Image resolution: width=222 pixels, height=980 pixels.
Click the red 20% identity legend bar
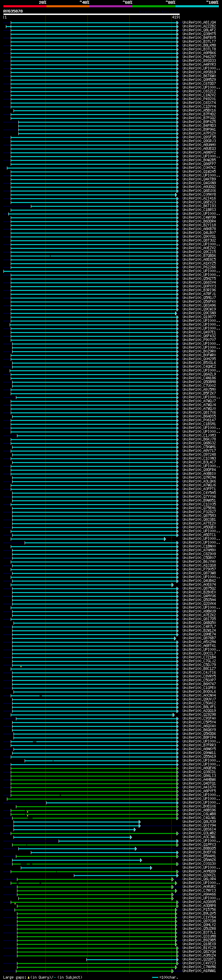(x=25, y=6)
